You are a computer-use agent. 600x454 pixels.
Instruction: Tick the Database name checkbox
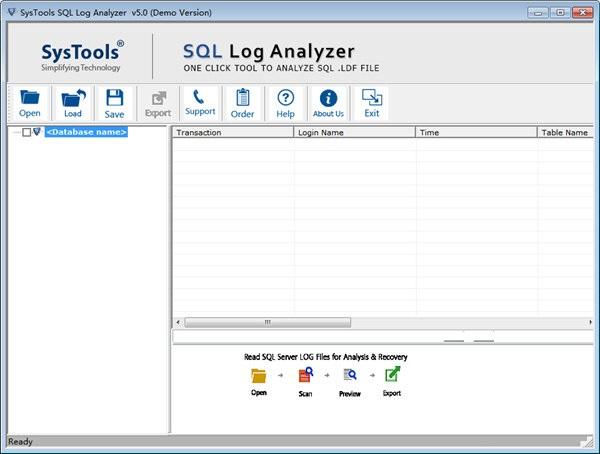pos(27,132)
